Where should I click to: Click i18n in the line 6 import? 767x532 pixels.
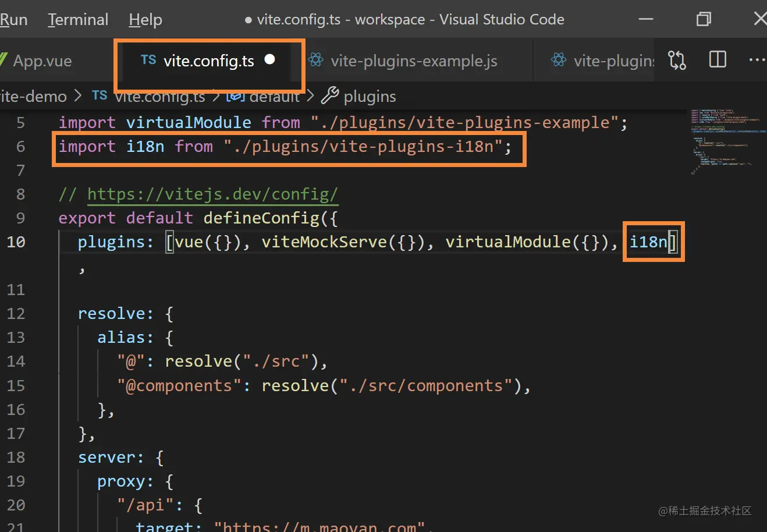(145, 147)
